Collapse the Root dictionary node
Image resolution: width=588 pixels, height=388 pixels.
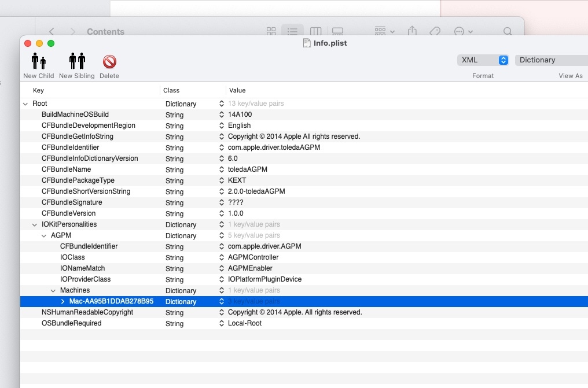click(x=25, y=104)
